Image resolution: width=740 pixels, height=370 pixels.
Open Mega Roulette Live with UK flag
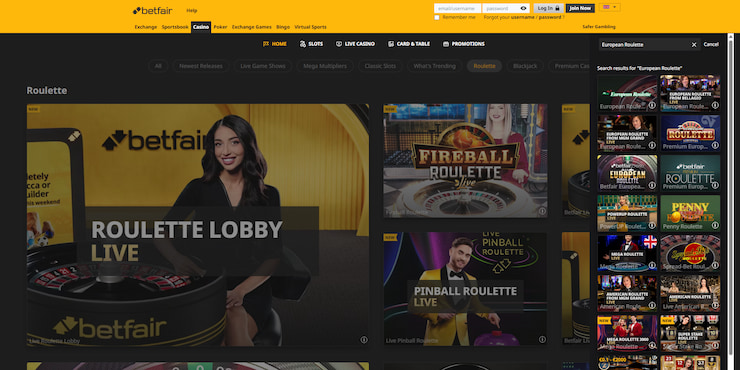[627, 253]
